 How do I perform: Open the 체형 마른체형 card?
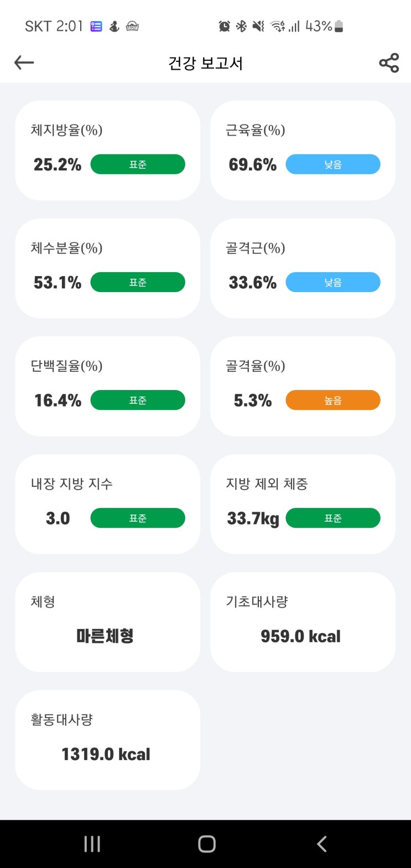coord(107,622)
